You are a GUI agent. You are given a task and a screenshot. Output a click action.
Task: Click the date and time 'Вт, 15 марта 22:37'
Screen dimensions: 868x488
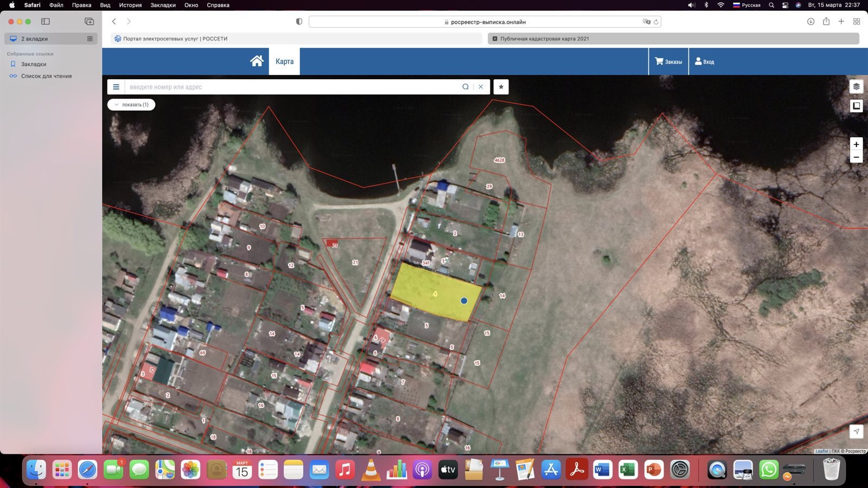pos(834,5)
